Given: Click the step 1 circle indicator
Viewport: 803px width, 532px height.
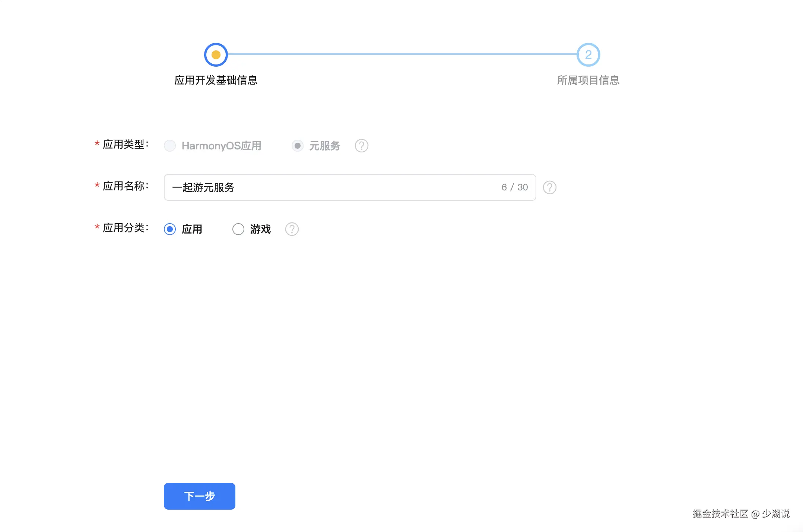Looking at the screenshot, I should [216, 55].
